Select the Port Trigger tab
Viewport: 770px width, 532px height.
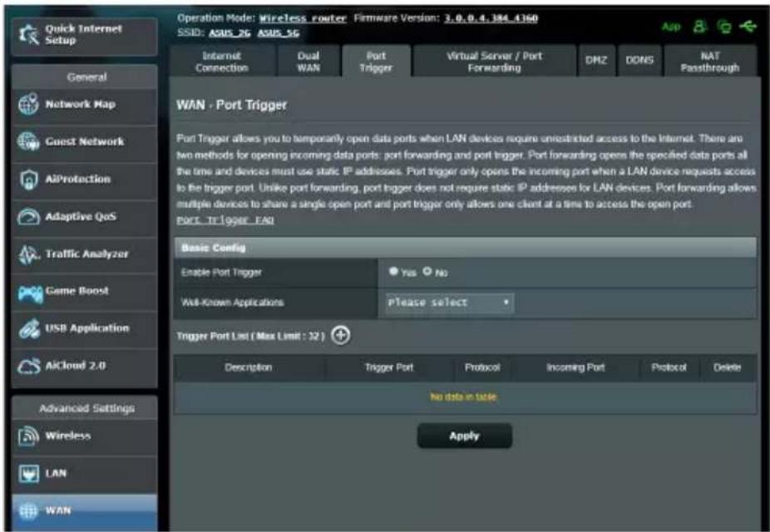[376, 62]
